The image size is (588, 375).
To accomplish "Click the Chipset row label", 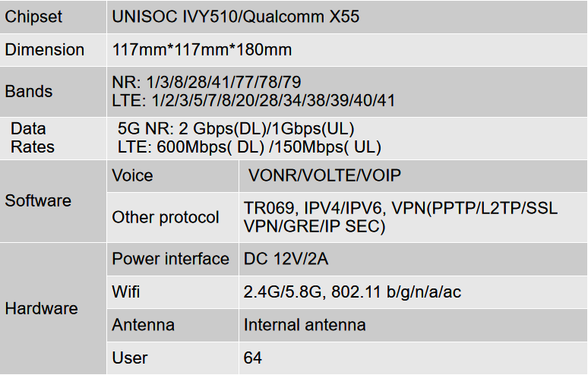I will click(x=33, y=17).
